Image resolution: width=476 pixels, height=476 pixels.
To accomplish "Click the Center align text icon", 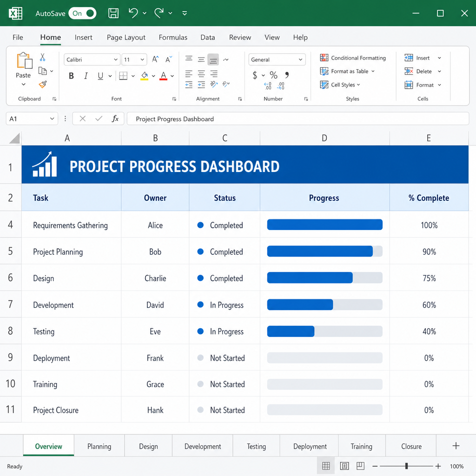I will (201, 74).
